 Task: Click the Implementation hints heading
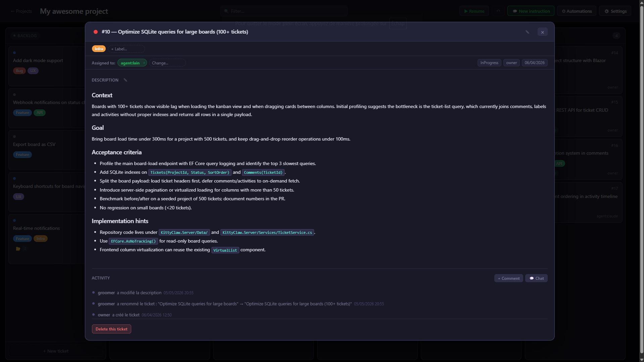click(x=120, y=221)
